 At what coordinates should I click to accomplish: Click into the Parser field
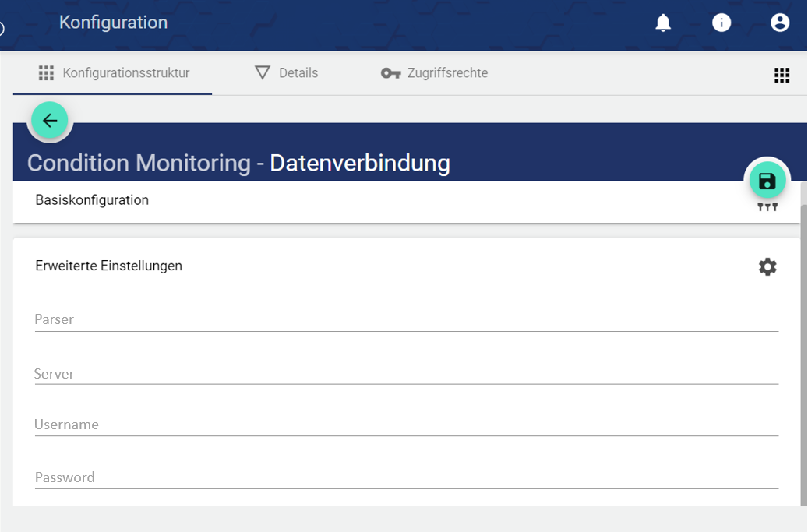pyautogui.click(x=405, y=319)
